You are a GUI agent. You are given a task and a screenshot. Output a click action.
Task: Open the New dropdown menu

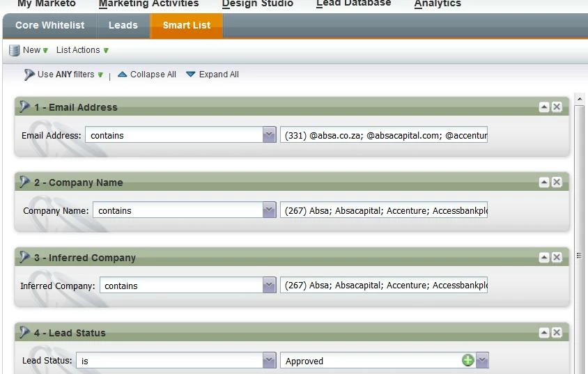tap(36, 50)
